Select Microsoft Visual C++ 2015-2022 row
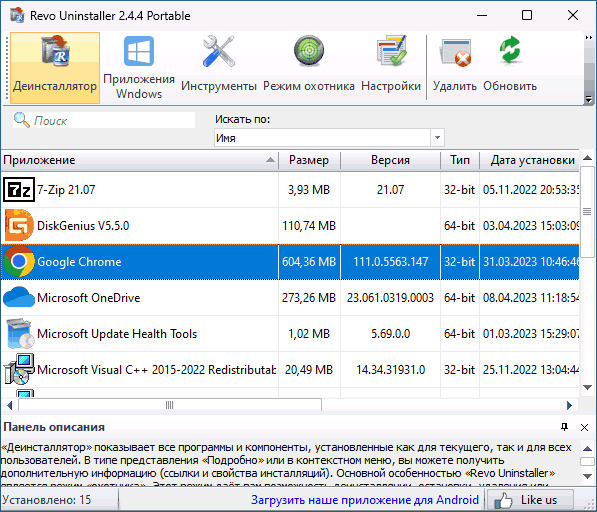This screenshot has width=597, height=512. pyautogui.click(x=290, y=370)
